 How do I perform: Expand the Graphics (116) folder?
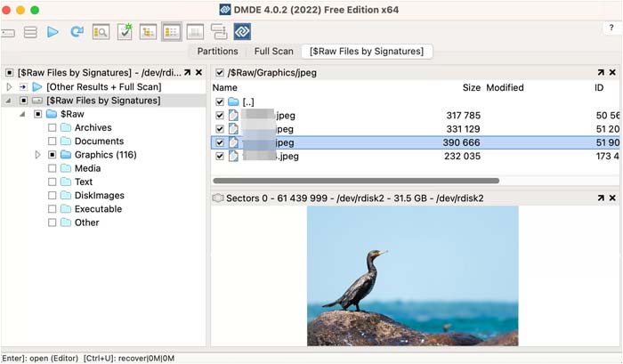(x=37, y=155)
